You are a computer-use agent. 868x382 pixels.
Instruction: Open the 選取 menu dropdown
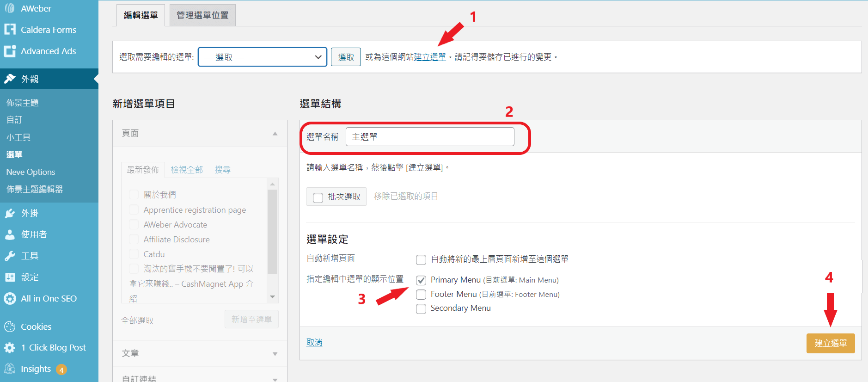point(263,57)
